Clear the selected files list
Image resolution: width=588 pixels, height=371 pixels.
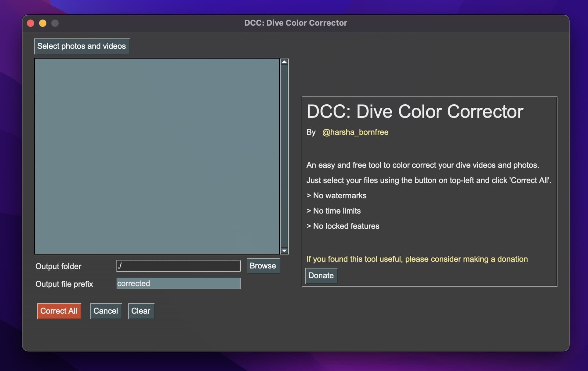(x=140, y=311)
